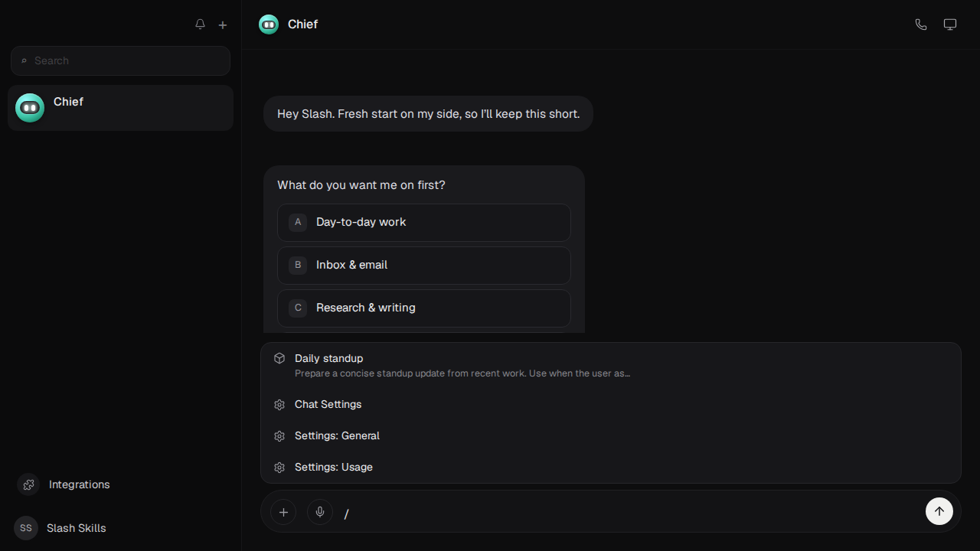Image resolution: width=980 pixels, height=551 pixels.
Task: Start a new chat with plus icon
Action: (223, 24)
